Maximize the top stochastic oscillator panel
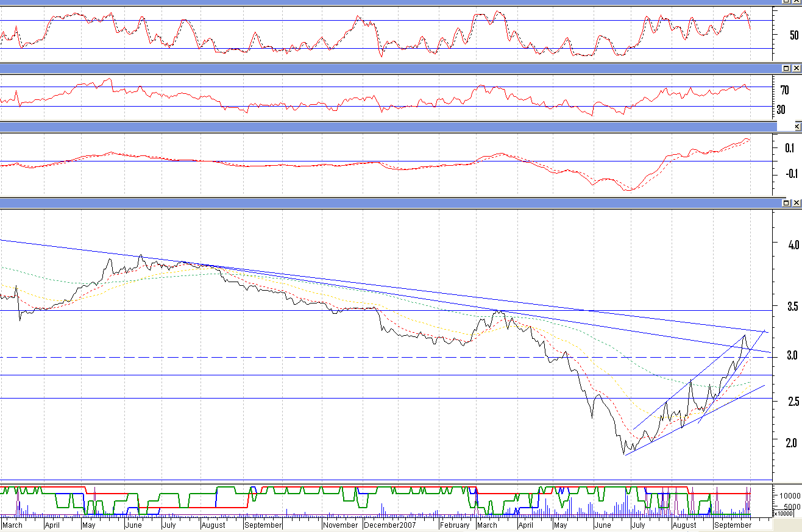The image size is (802, 532). coord(786,2)
